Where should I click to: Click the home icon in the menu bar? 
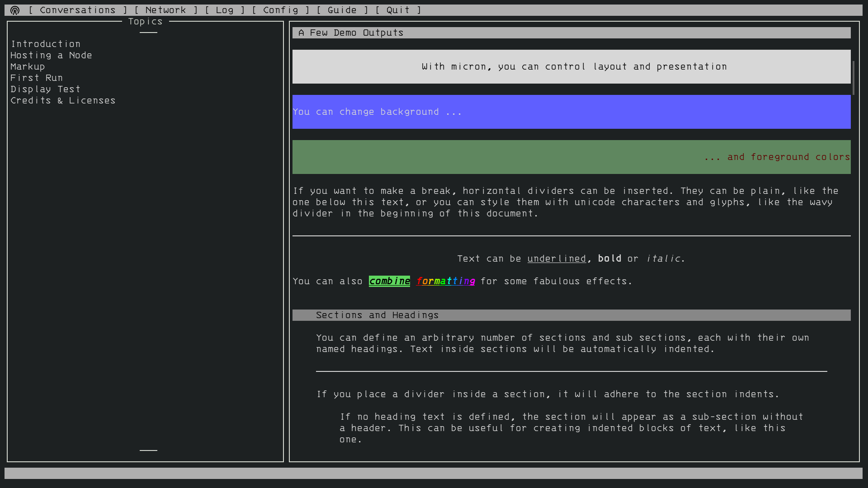tap(14, 10)
